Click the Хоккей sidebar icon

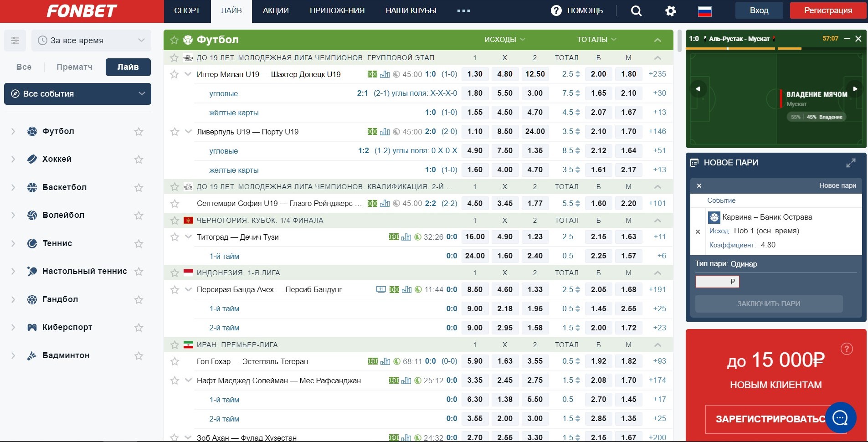[x=32, y=159]
